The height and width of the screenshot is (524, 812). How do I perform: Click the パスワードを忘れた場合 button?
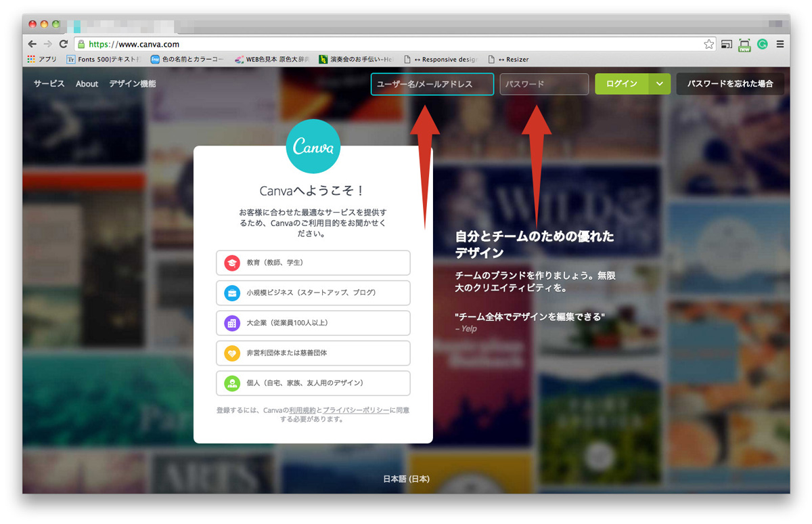tap(730, 84)
